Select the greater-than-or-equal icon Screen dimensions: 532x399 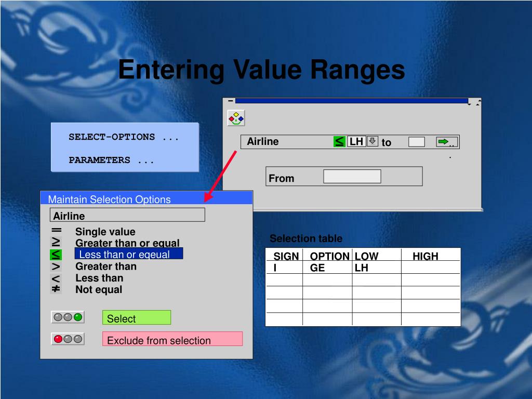pyautogui.click(x=56, y=242)
